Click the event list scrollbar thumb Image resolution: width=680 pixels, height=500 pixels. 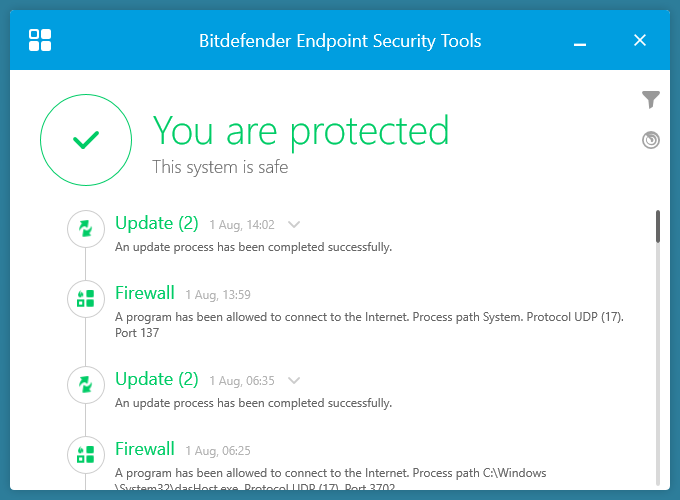[657, 226]
